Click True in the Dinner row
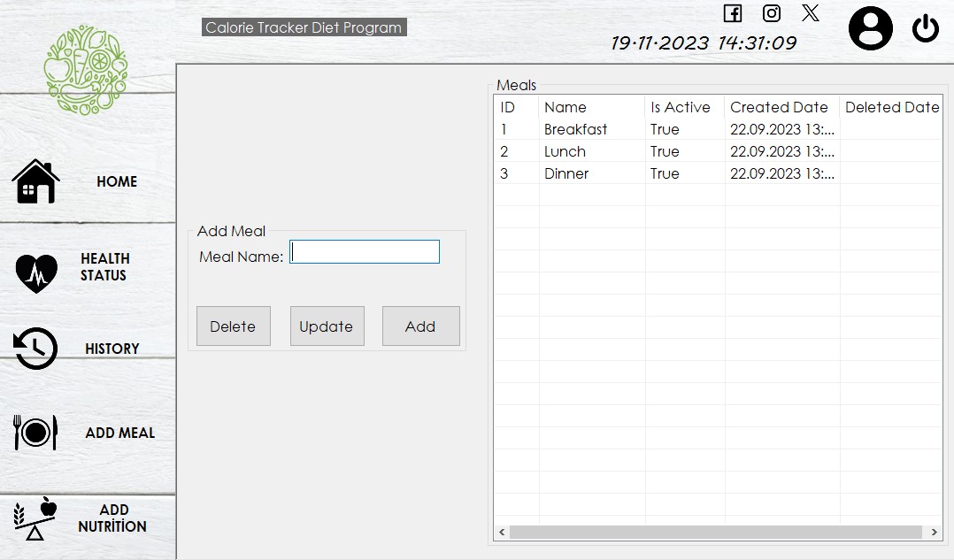 pos(665,173)
